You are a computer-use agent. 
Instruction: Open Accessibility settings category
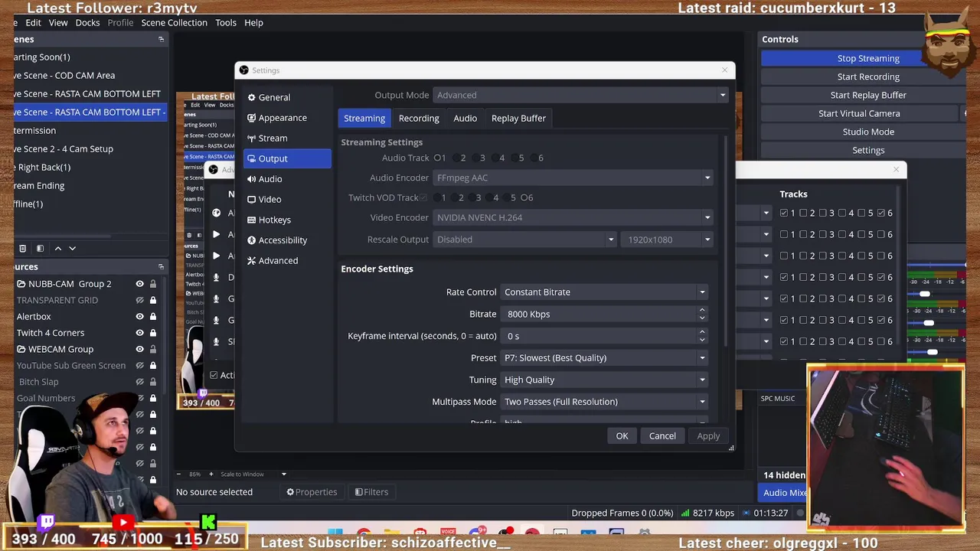tap(287, 240)
